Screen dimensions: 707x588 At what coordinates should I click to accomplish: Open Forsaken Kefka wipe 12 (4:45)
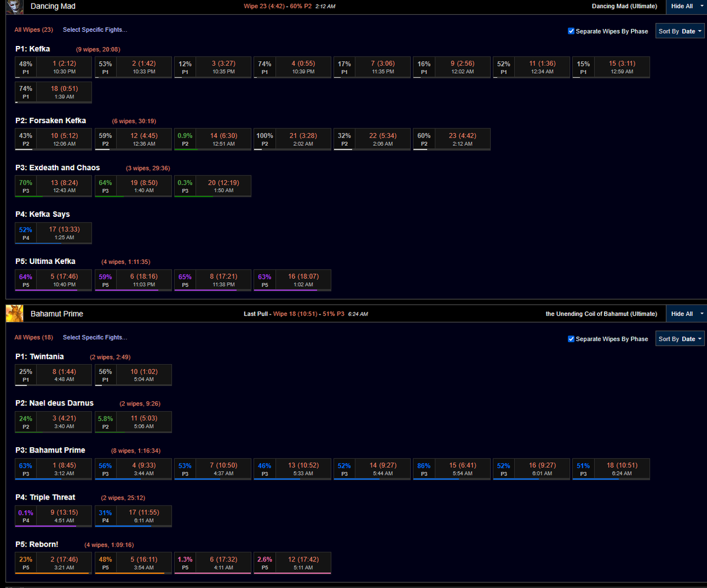pyautogui.click(x=134, y=140)
